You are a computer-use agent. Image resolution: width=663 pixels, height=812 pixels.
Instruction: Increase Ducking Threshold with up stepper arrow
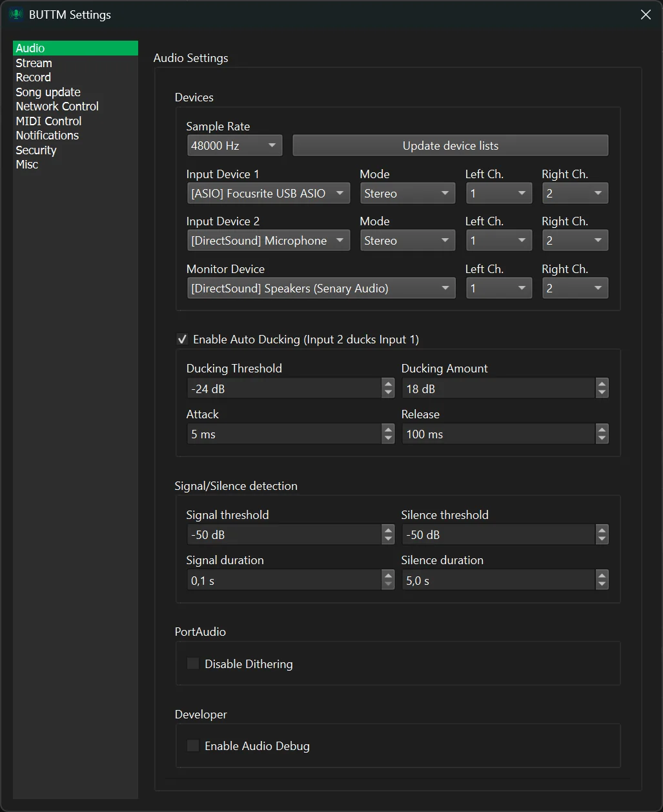tap(388, 384)
